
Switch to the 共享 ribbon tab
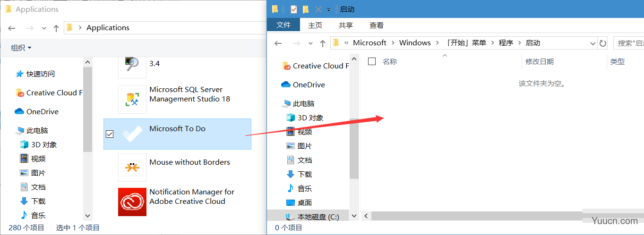click(x=346, y=25)
